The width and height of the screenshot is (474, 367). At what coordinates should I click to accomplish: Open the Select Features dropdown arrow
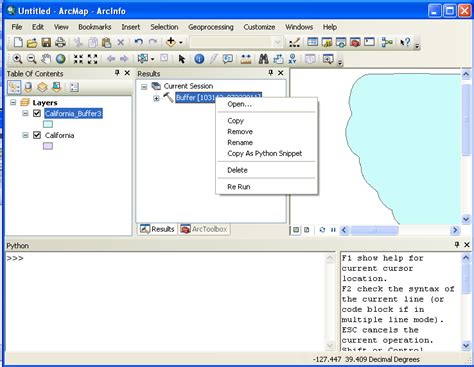pos(152,59)
